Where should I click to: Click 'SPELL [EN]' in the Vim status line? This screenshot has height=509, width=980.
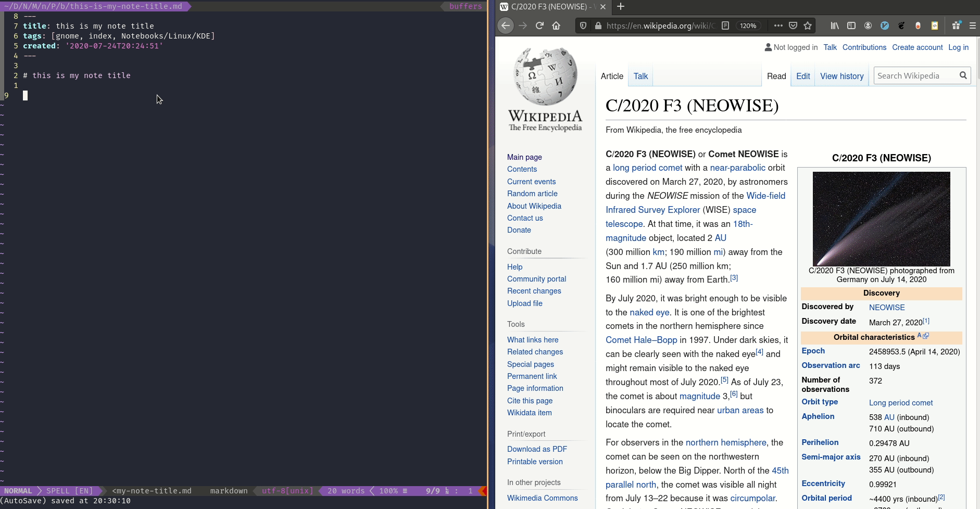coord(69,491)
